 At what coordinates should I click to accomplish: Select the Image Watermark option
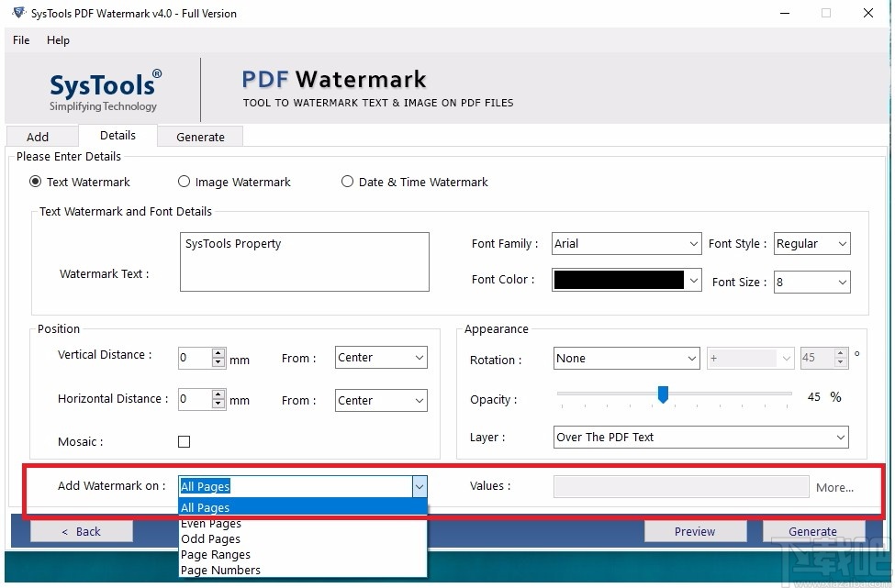(x=183, y=182)
